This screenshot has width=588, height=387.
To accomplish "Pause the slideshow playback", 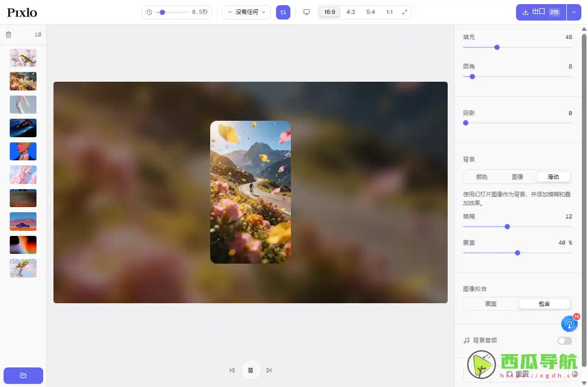I will point(250,371).
